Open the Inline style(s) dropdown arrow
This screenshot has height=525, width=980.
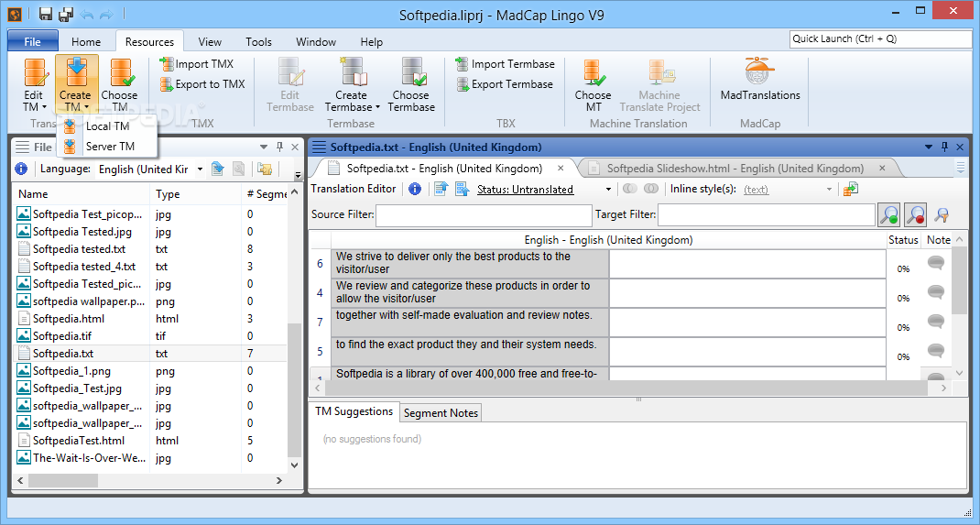click(830, 189)
